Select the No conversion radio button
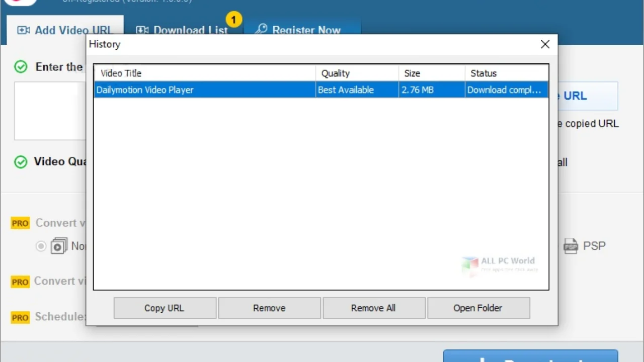The height and width of the screenshot is (362, 644). [41, 246]
